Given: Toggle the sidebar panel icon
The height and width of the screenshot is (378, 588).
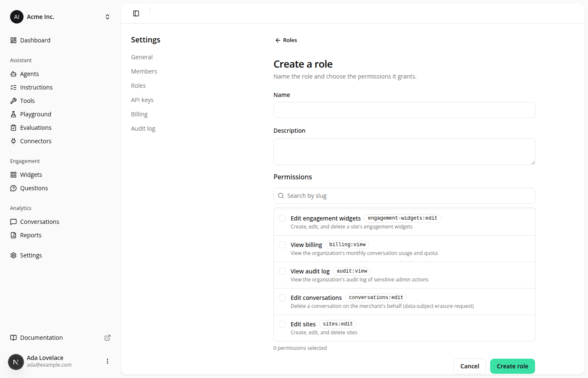Looking at the screenshot, I should tap(136, 13).
